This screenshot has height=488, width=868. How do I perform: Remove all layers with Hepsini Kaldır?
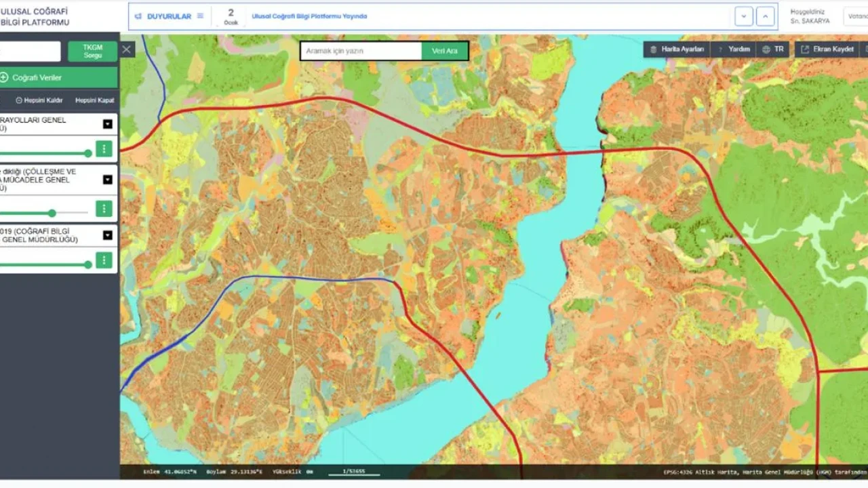point(39,100)
